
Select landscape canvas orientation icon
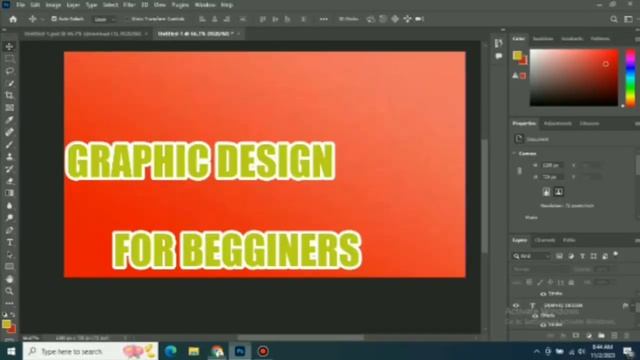point(559,192)
